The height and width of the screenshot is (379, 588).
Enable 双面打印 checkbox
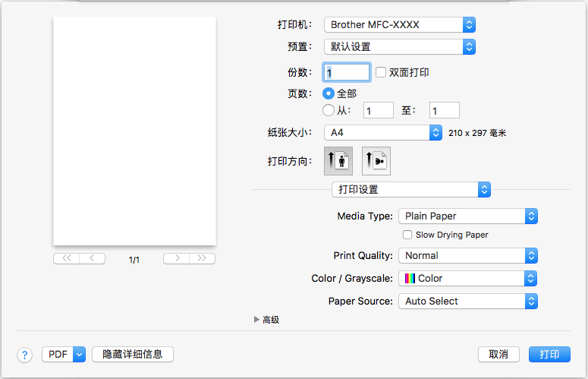[x=381, y=72]
